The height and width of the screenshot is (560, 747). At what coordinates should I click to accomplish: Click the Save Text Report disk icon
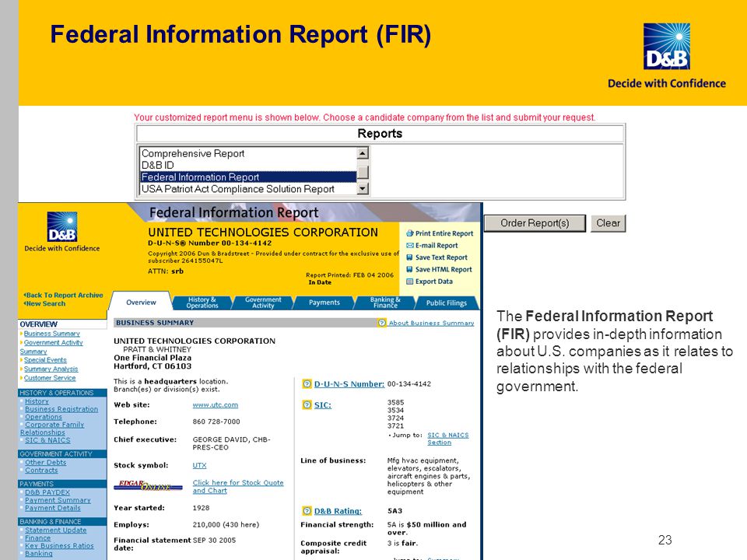coord(410,257)
